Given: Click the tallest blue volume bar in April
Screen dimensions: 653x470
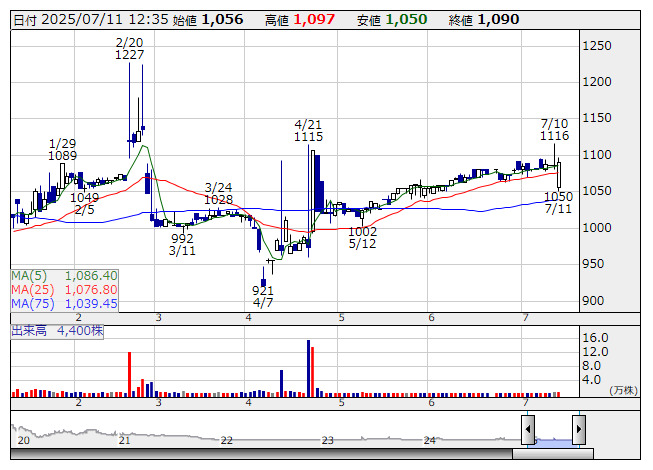Looking at the screenshot, I should (309, 368).
